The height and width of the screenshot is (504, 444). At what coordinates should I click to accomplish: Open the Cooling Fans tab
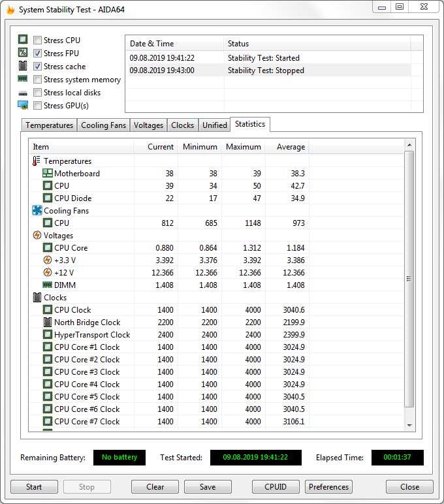point(104,125)
